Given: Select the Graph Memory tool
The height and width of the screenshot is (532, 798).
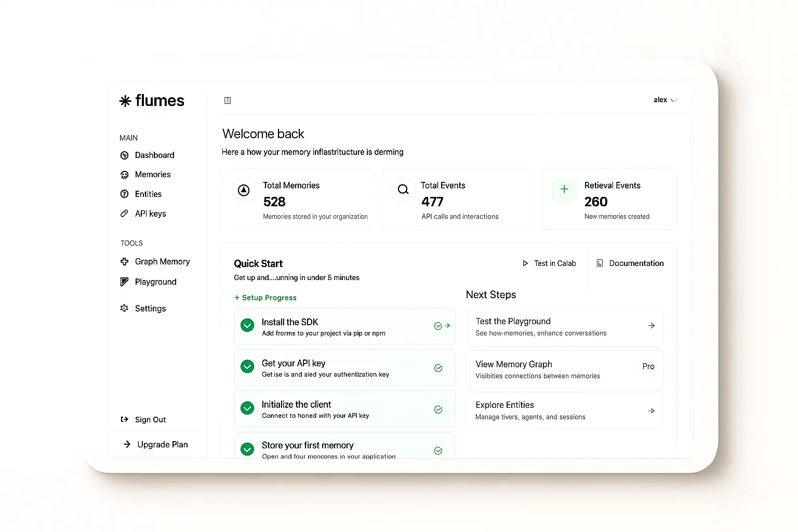Looking at the screenshot, I should click(162, 261).
